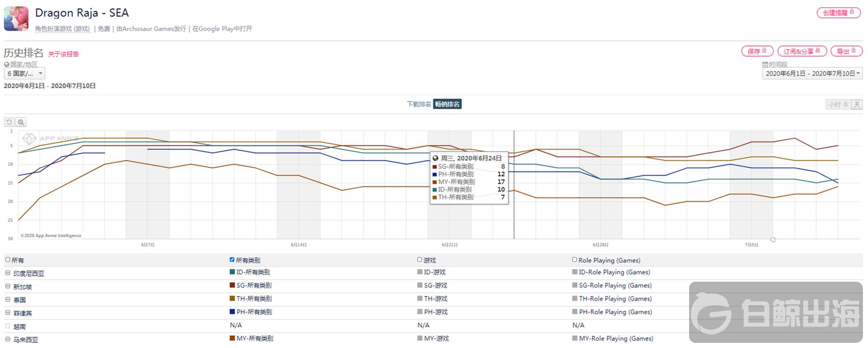Image resolution: width=868 pixels, height=348 pixels.
Task: Toggle the SG-所有类别 dark red series swatch
Action: (x=232, y=286)
